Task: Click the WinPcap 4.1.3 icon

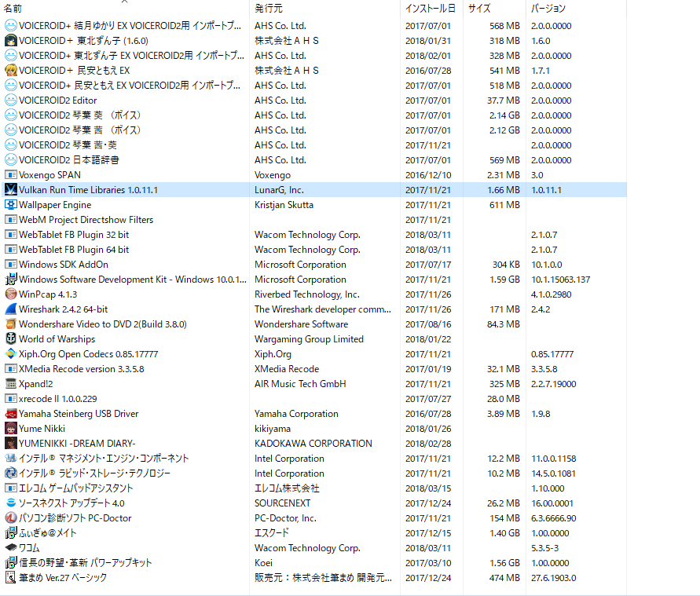Action: coord(11,294)
